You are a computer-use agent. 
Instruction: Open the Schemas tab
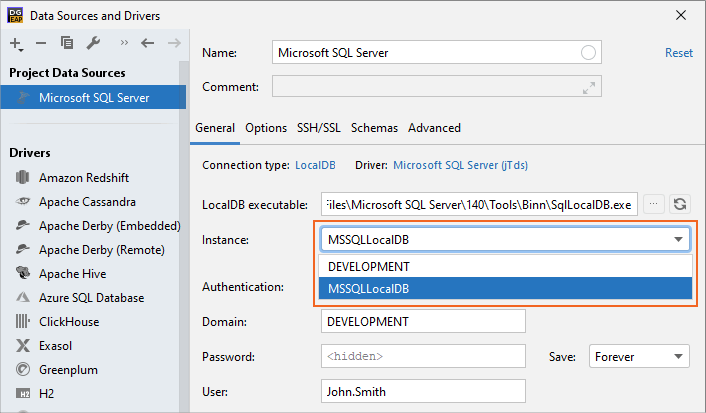(374, 128)
